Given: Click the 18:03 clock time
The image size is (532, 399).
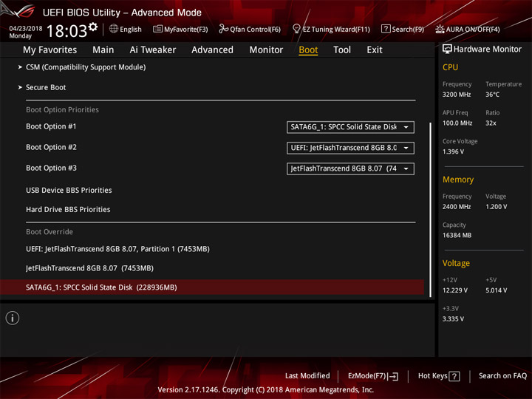Looking at the screenshot, I should click(66, 31).
